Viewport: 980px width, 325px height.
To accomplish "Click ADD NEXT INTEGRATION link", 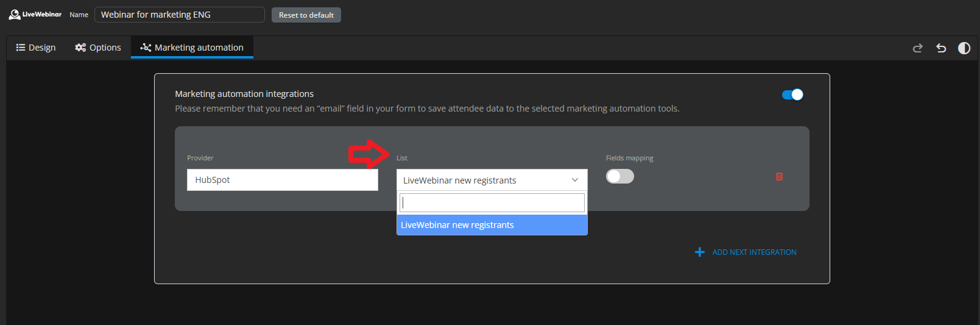I will click(754, 252).
